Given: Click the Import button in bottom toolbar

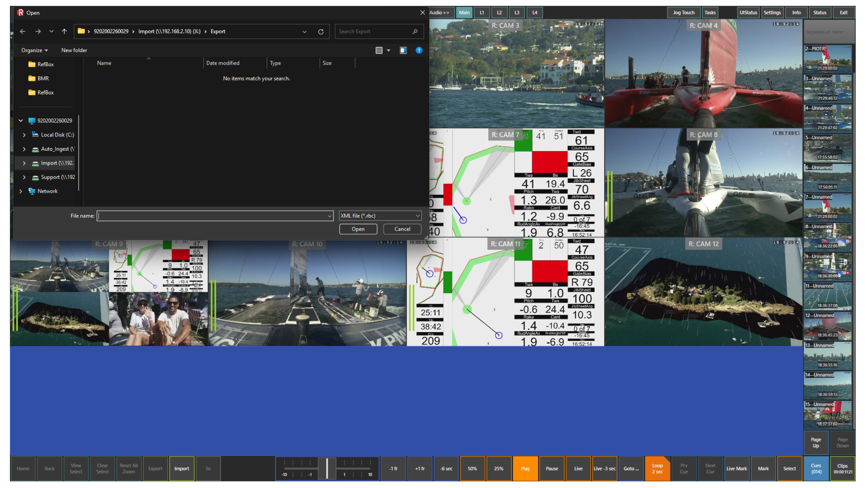Looking at the screenshot, I should pos(182,469).
